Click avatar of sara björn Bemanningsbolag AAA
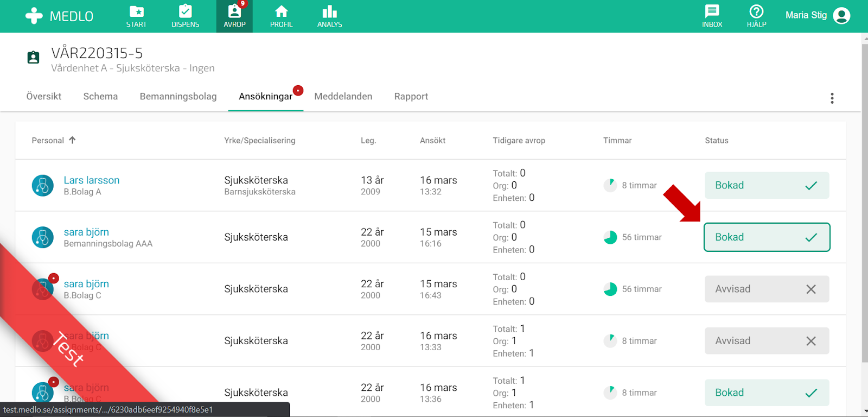 (43, 237)
